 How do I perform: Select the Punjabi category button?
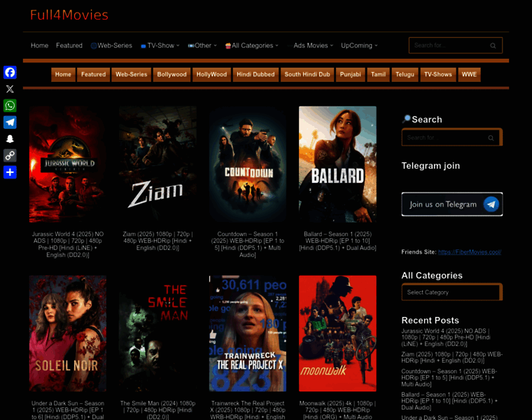(351, 75)
